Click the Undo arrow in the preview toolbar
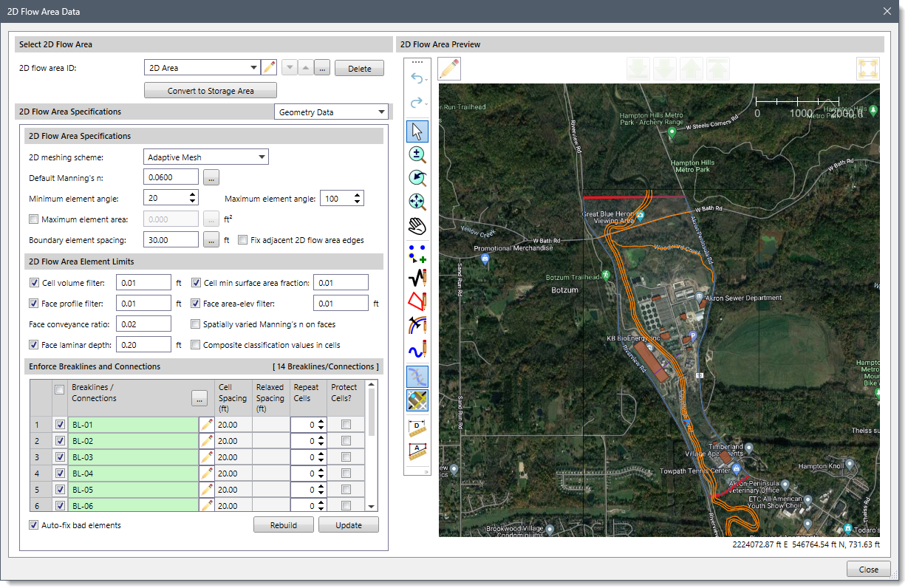 click(x=416, y=78)
